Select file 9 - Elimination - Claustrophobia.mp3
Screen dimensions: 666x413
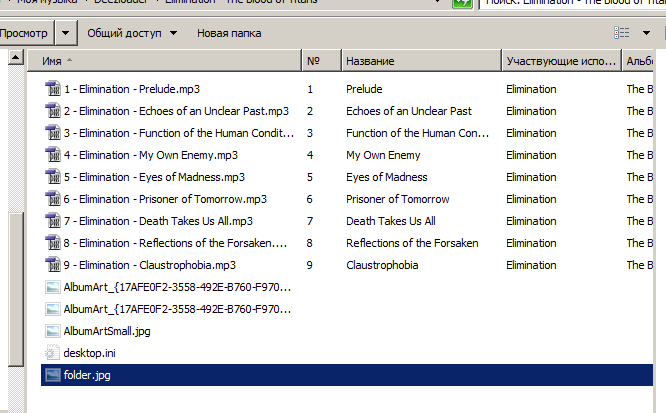[150, 266]
